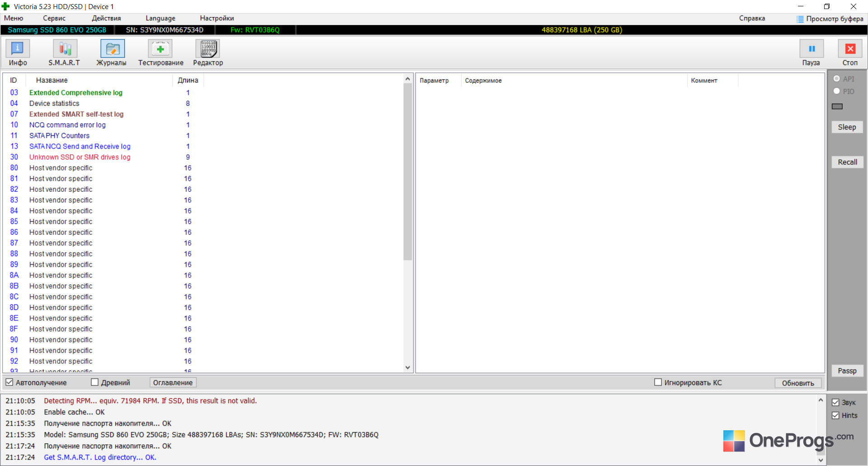Open the Меню menu
This screenshot has width=868, height=466.
(x=14, y=18)
